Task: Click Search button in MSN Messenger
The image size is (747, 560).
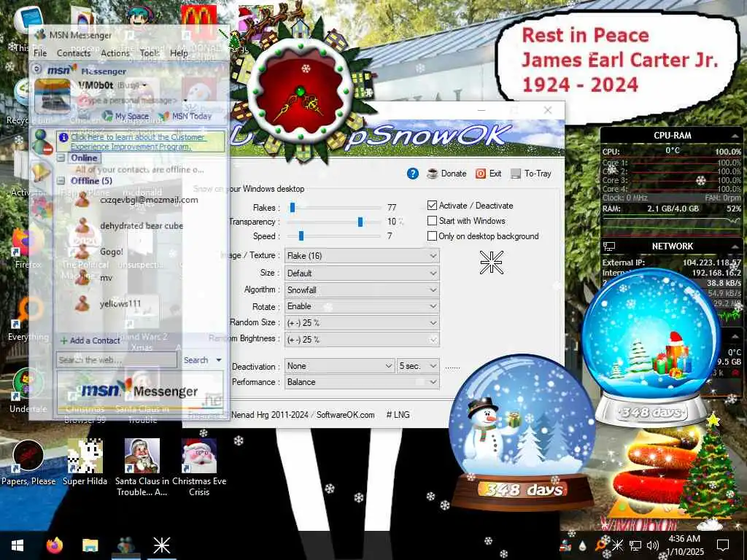Action: point(196,360)
